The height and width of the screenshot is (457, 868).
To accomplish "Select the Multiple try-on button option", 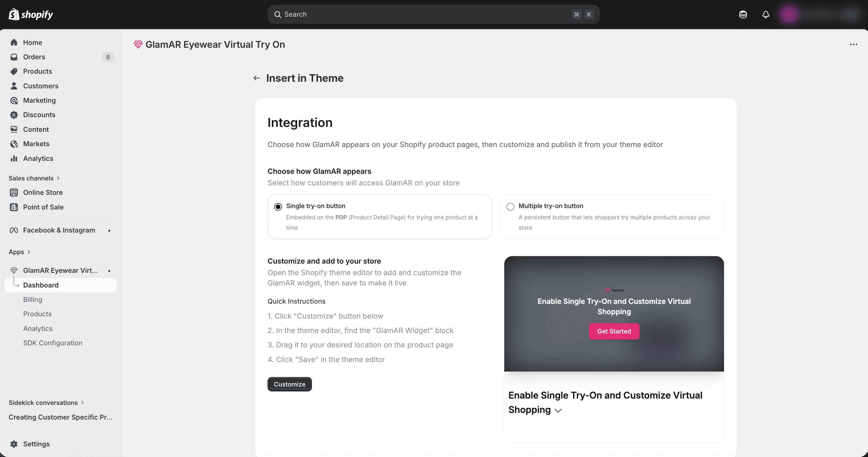I will pyautogui.click(x=511, y=206).
